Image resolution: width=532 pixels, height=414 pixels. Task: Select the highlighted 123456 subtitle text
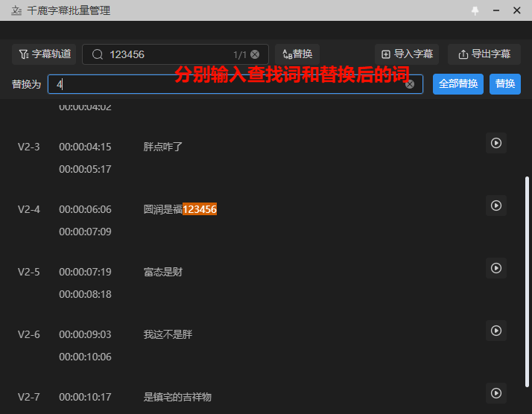200,210
